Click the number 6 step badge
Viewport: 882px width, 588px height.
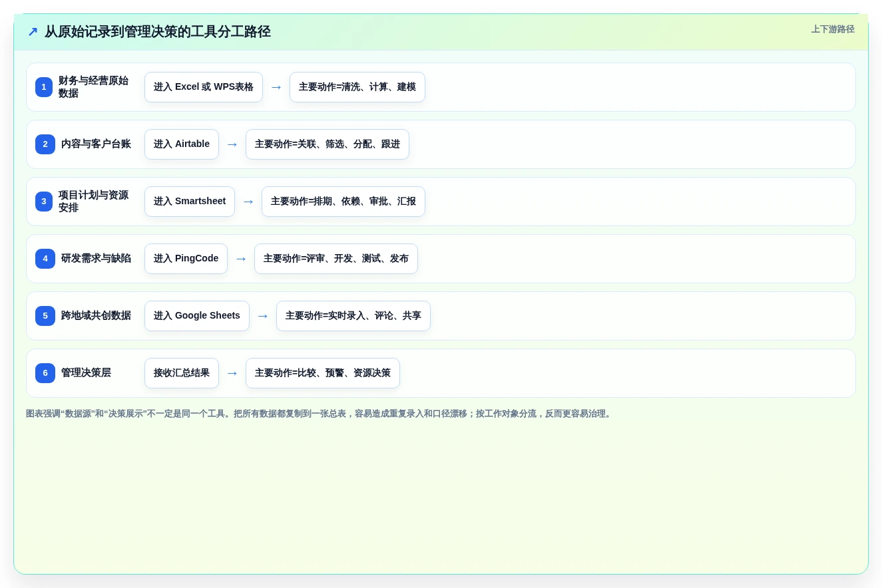[x=45, y=373]
